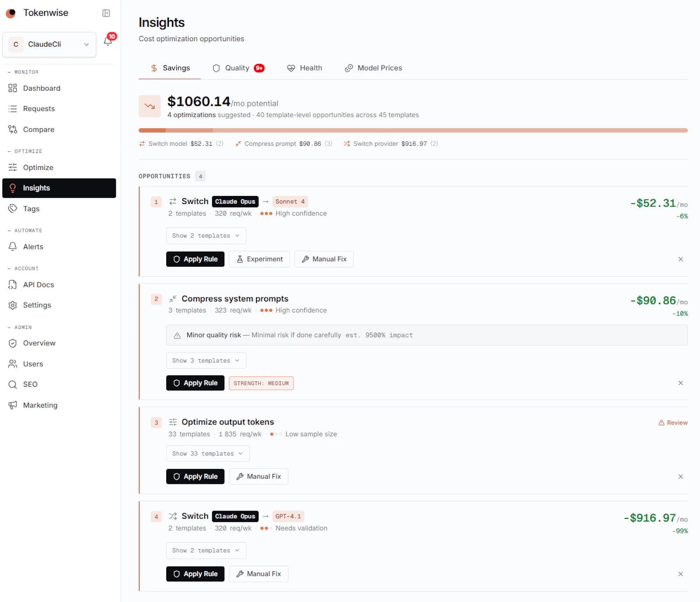700x602 pixels.
Task: Start Experiment for Sonnet 4 switch
Action: tap(259, 259)
